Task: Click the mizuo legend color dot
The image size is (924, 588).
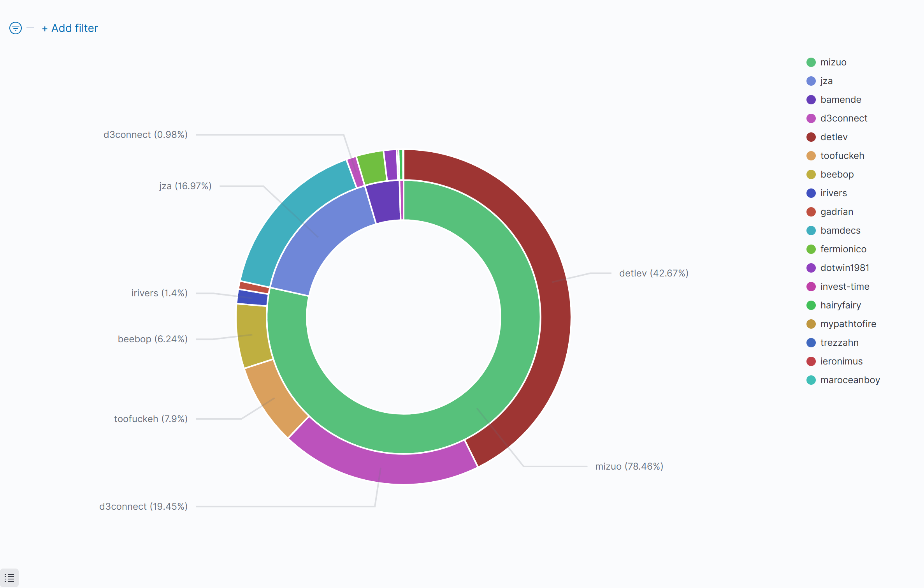Action: coord(811,62)
